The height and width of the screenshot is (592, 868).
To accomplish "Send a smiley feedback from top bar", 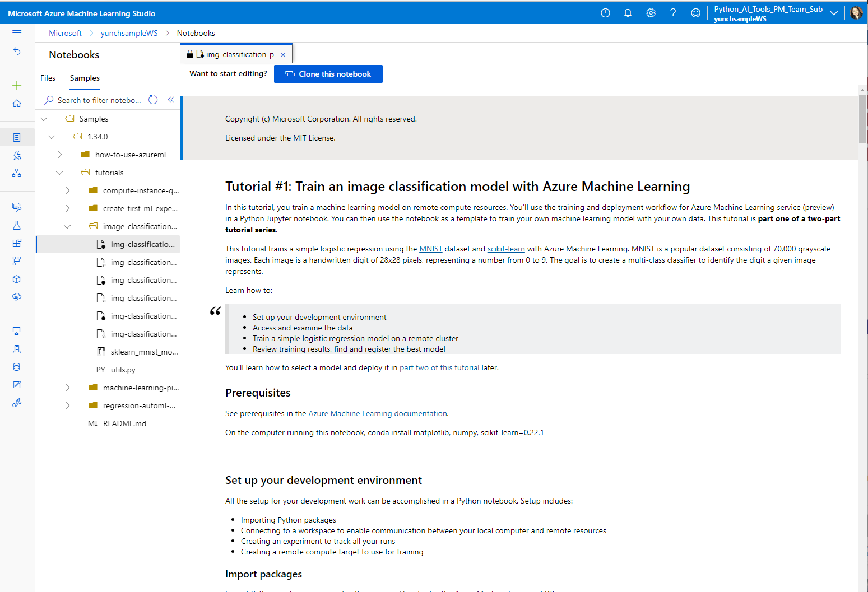I will [695, 12].
